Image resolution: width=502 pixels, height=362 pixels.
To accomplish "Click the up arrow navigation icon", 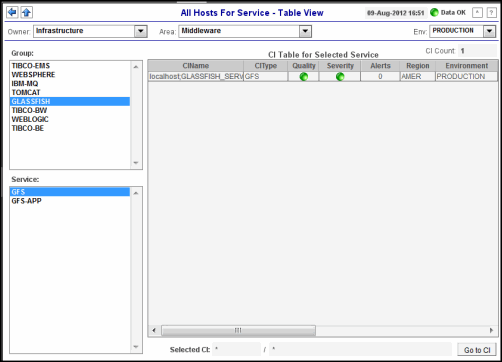I will click(27, 13).
